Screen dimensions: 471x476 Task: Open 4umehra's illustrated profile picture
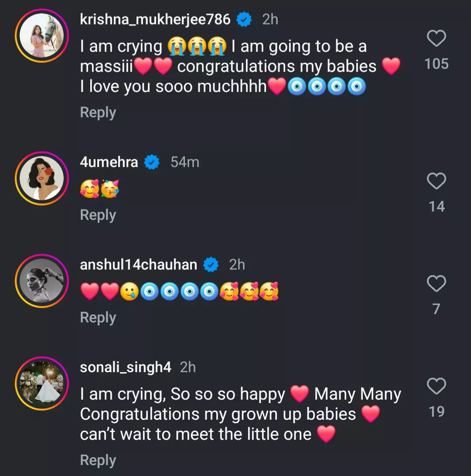(x=42, y=178)
